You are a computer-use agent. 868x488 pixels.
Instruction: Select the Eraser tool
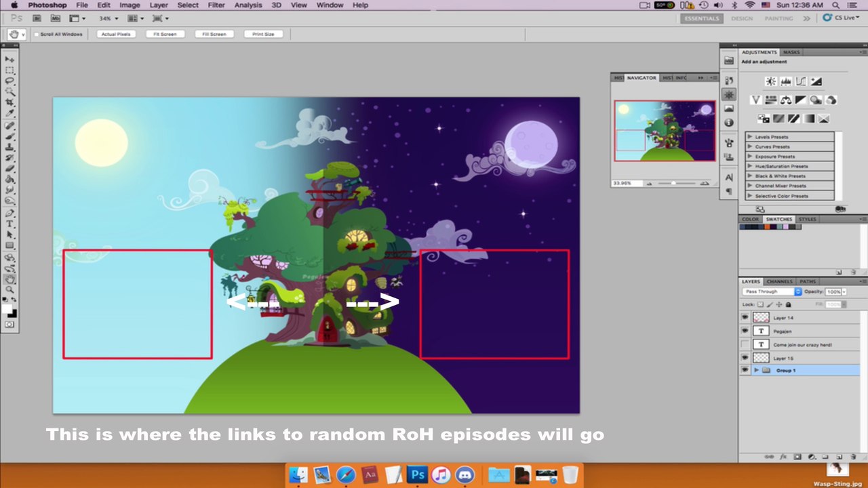tap(10, 168)
